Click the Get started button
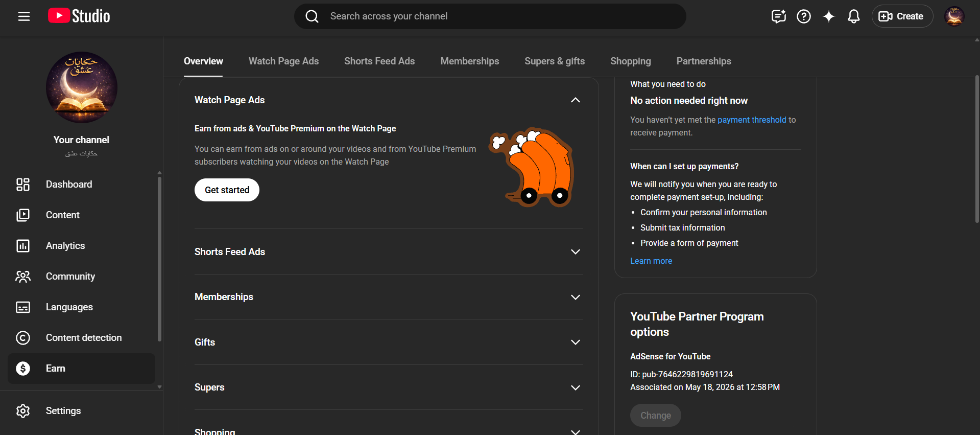 click(227, 190)
